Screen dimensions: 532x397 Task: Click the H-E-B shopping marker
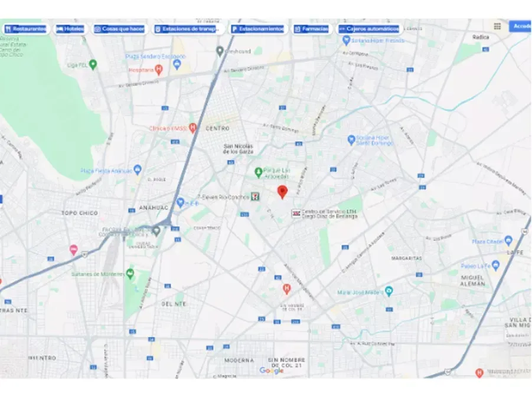(181, 203)
